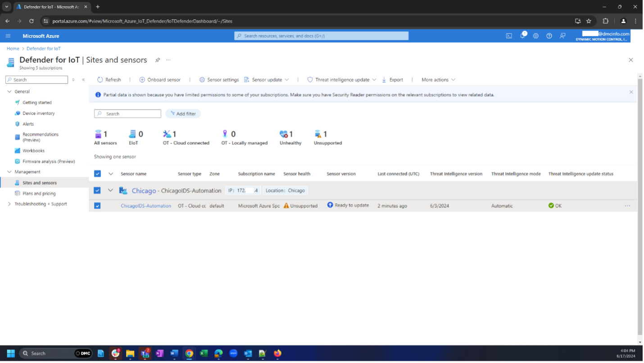Click the Defender for IoT breadcrumb link
This screenshot has height=363, width=644.
click(x=44, y=49)
